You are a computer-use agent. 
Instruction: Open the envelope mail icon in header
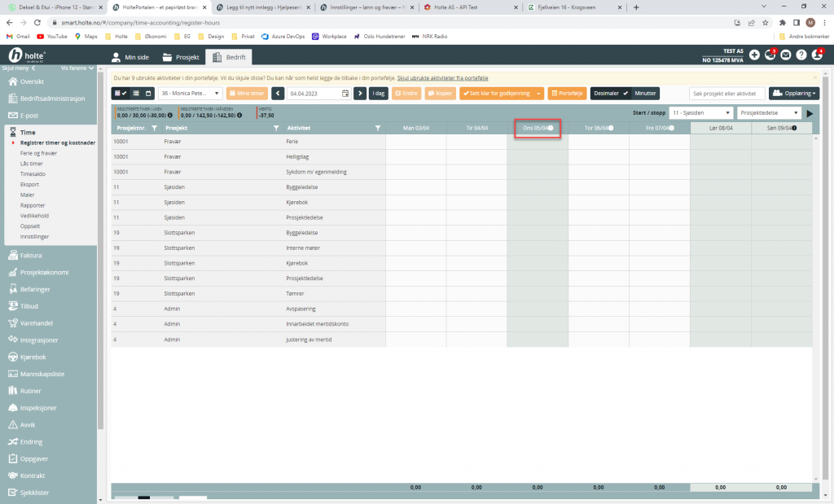click(x=786, y=55)
